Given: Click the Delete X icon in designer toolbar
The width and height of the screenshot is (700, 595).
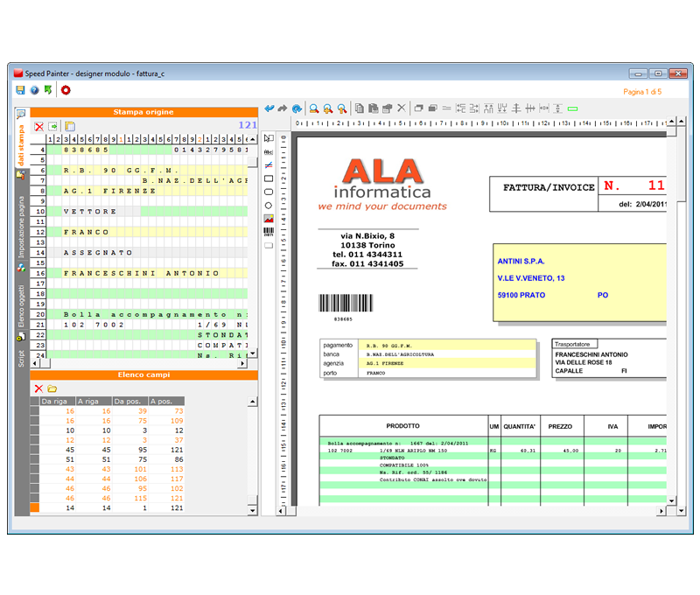Looking at the screenshot, I should (402, 108).
